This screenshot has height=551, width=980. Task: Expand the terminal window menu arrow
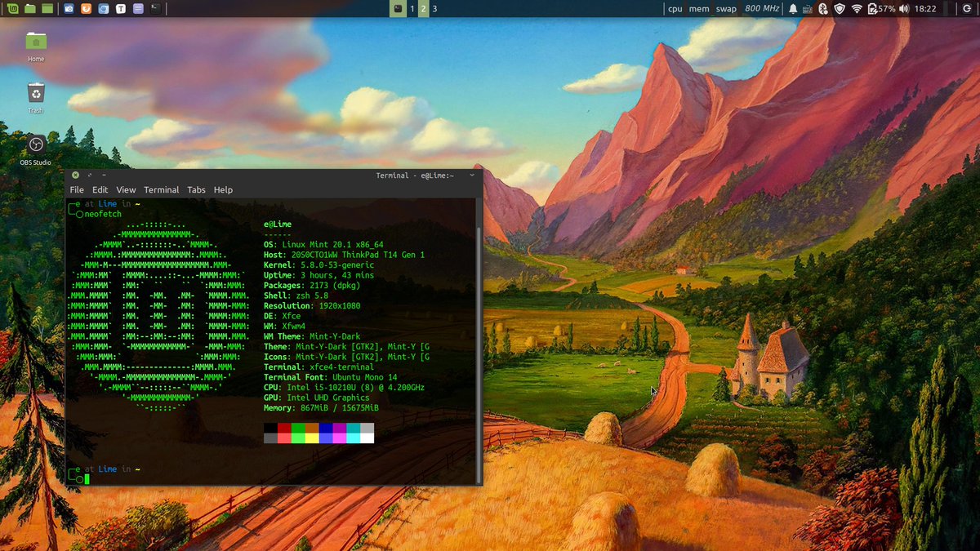pos(471,175)
